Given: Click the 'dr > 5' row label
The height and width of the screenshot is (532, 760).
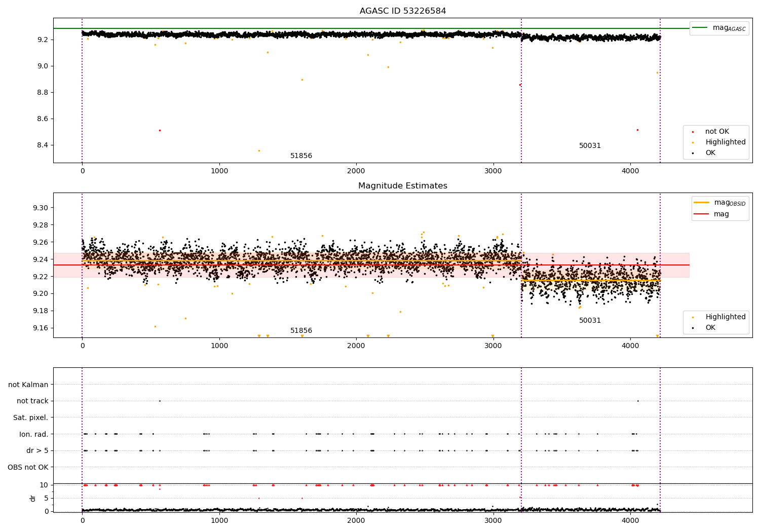Looking at the screenshot, I should pos(37,451).
